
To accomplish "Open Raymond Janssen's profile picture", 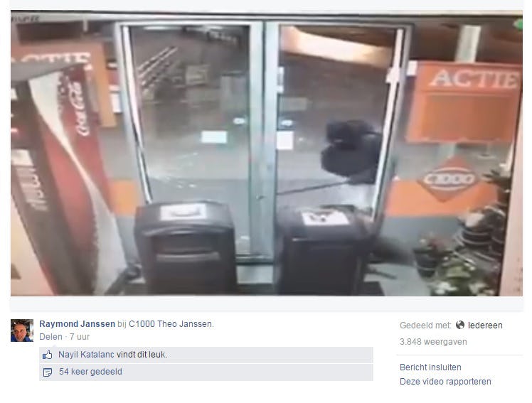I will 22,331.
